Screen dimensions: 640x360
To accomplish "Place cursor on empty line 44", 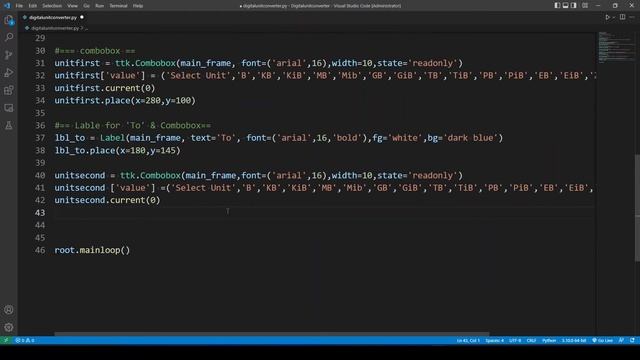I will tap(324, 225).
